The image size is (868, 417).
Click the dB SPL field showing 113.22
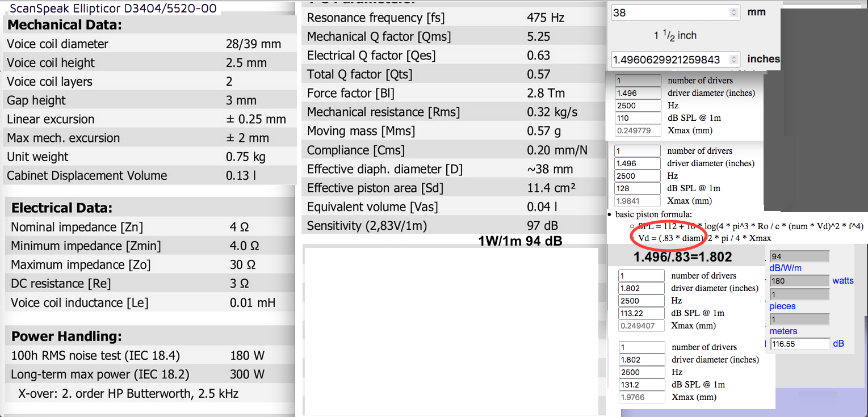coord(641,313)
